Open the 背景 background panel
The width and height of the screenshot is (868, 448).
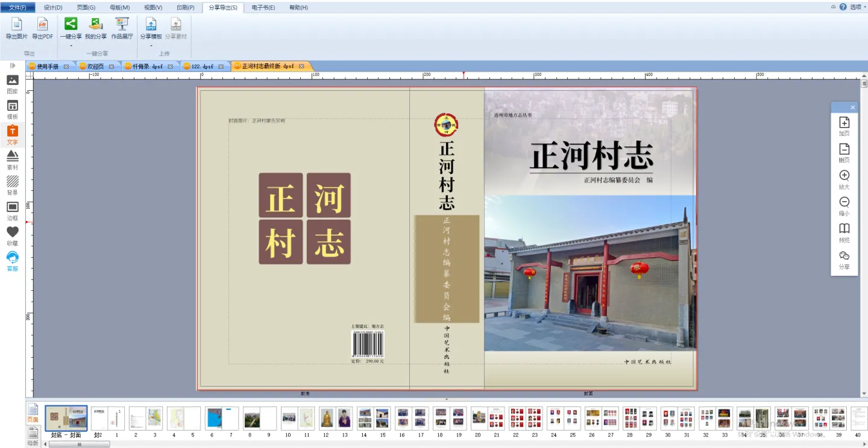click(12, 185)
